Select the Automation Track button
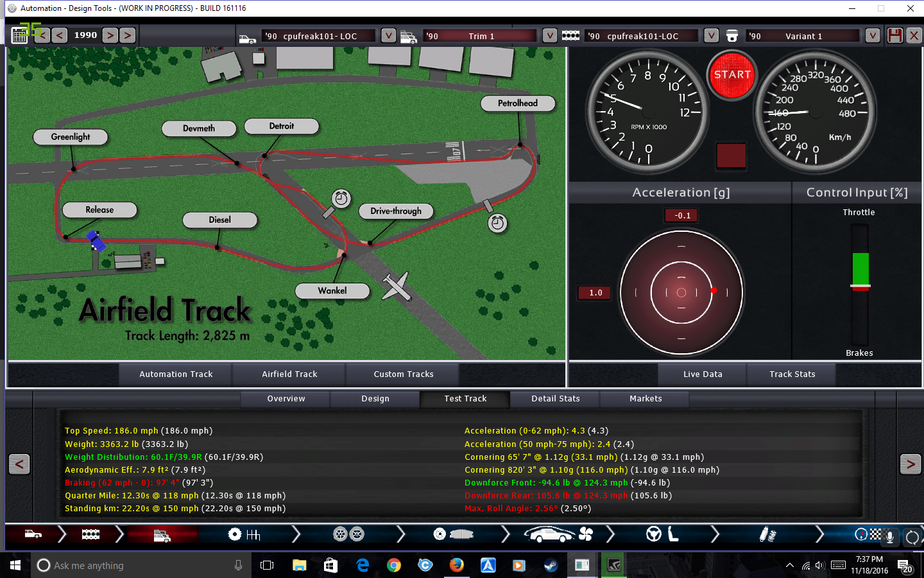The height and width of the screenshot is (578, 924). tap(176, 374)
